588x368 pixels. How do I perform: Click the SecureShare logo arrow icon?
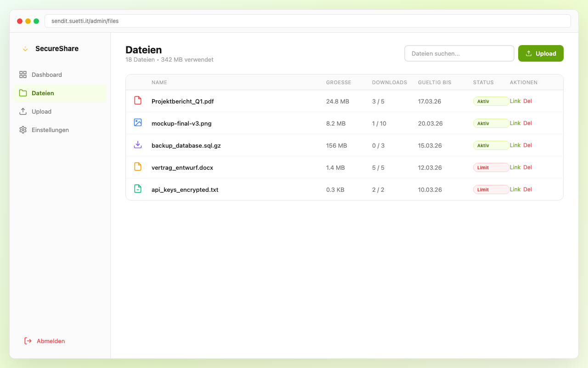pyautogui.click(x=25, y=49)
